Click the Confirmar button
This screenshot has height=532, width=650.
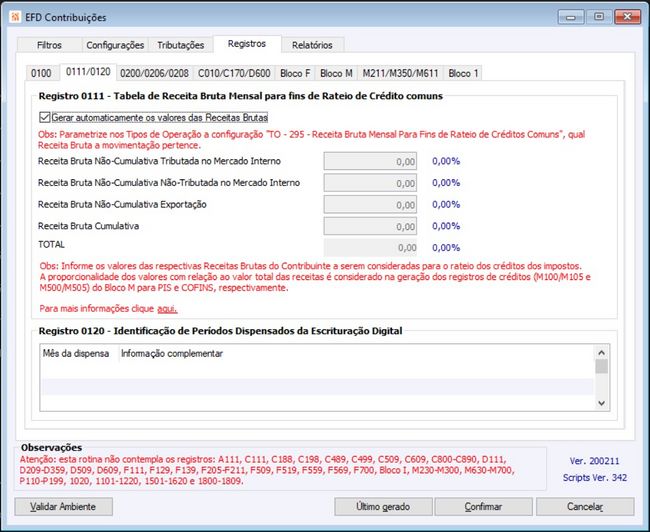483,507
